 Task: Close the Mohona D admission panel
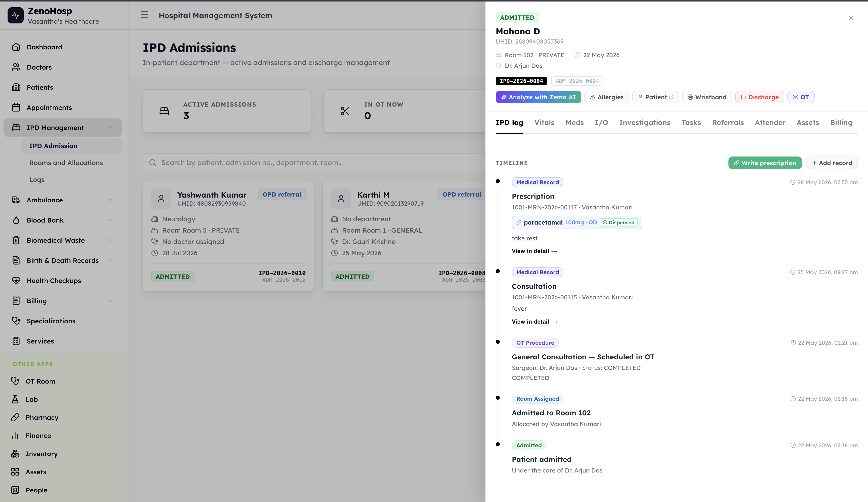pyautogui.click(x=850, y=18)
